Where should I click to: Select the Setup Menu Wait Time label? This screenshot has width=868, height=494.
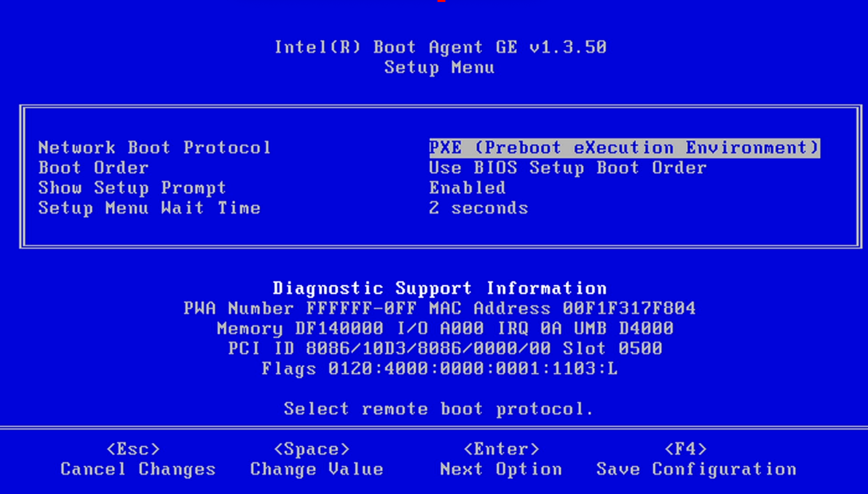click(x=149, y=208)
